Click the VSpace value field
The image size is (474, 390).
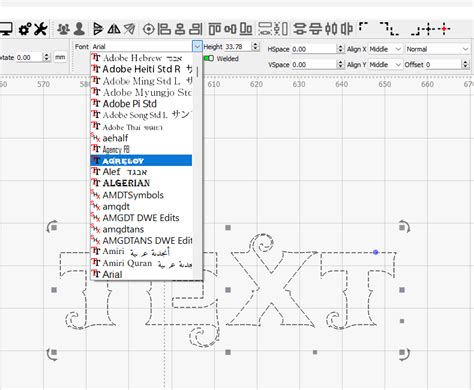[x=314, y=64]
